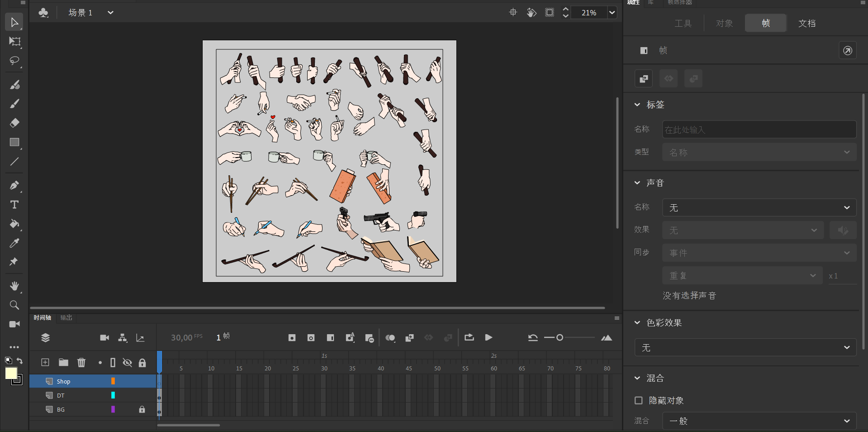Select the Eraser tool
Image resolution: width=868 pixels, height=432 pixels.
tap(14, 123)
